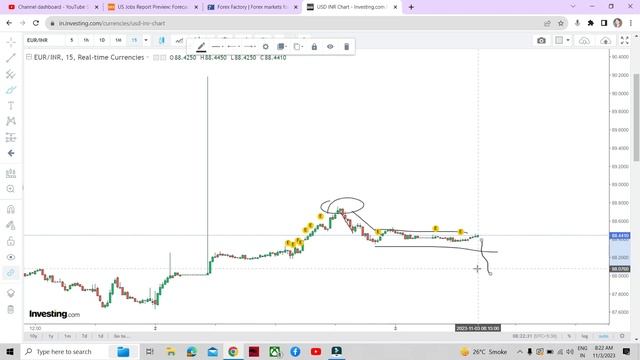Choose the pitchfork tool in left sidebar
The image size is (640, 360).
[x=11, y=74]
